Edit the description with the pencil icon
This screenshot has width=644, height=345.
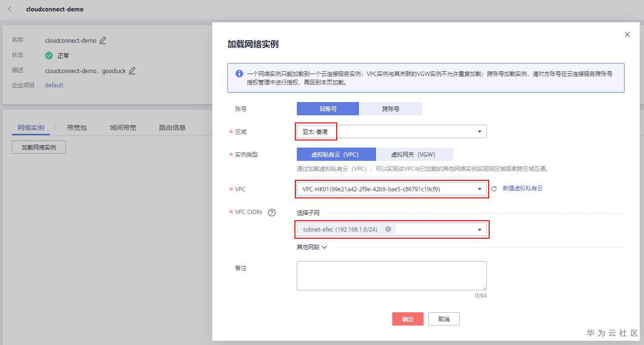coord(132,71)
